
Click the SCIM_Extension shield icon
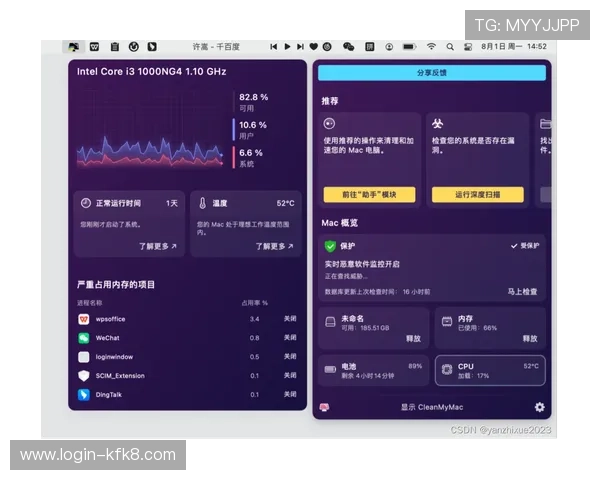click(x=83, y=376)
